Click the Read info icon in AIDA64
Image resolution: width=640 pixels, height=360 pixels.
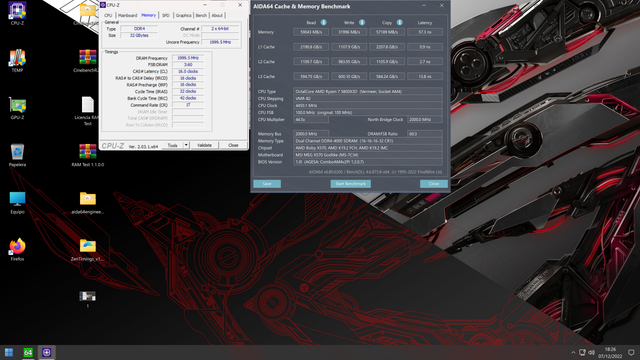pos(323,22)
